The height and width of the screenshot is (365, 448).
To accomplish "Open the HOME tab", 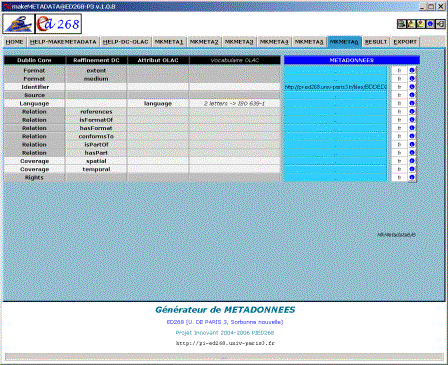I will coord(15,42).
